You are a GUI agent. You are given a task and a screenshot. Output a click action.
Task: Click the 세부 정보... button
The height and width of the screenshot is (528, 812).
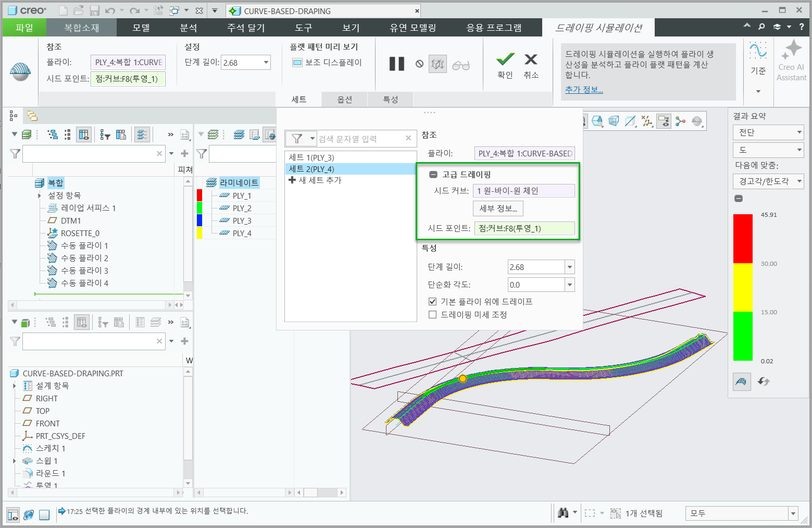click(x=498, y=208)
